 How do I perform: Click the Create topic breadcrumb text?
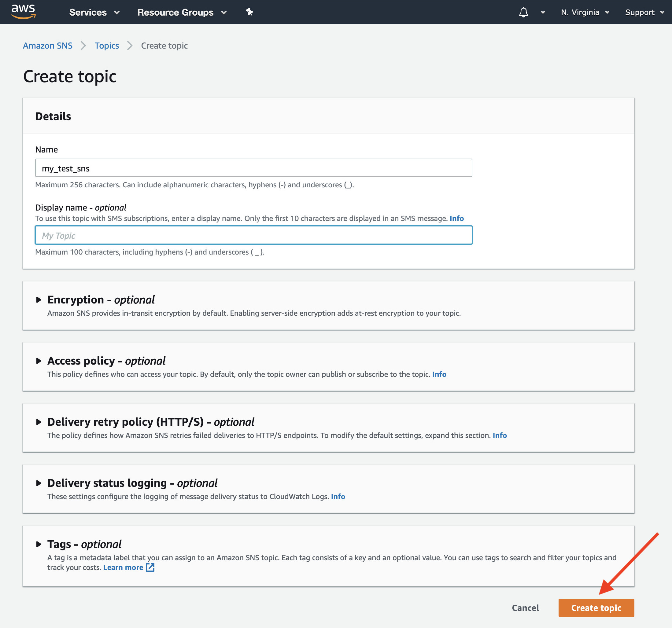coord(164,46)
